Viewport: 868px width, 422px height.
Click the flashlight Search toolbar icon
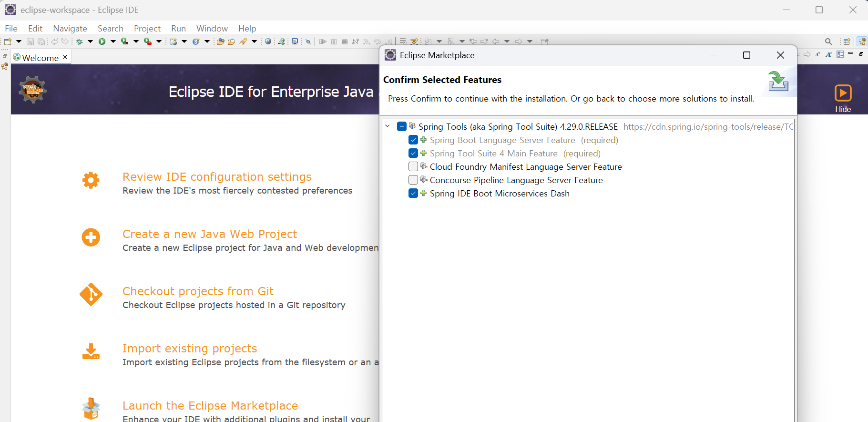coord(244,41)
